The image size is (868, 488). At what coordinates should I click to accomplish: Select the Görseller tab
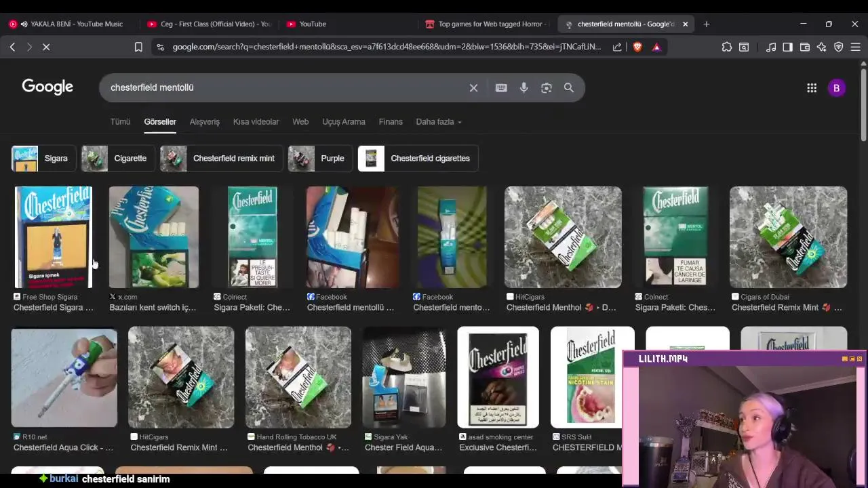click(160, 122)
